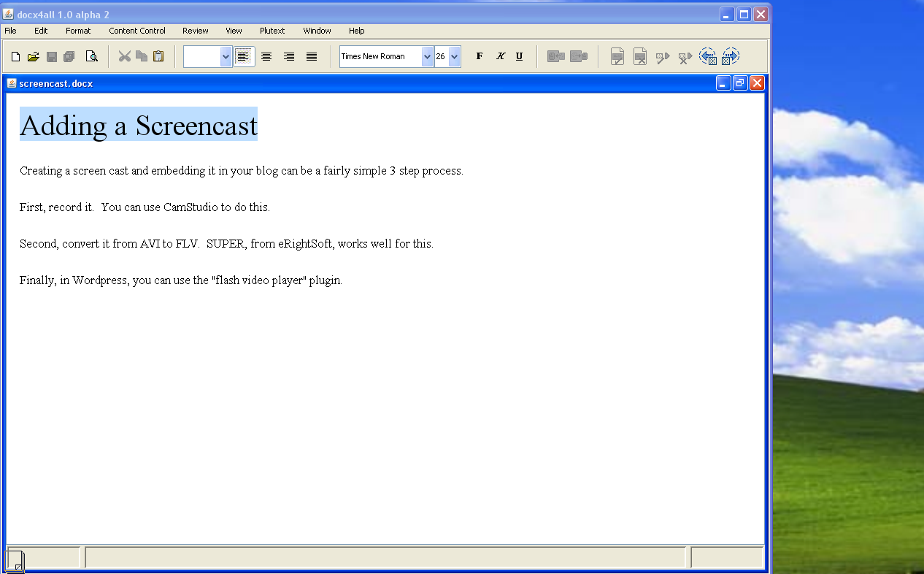The width and height of the screenshot is (924, 574).
Task: Click the first content control insert icon
Action: (x=556, y=56)
